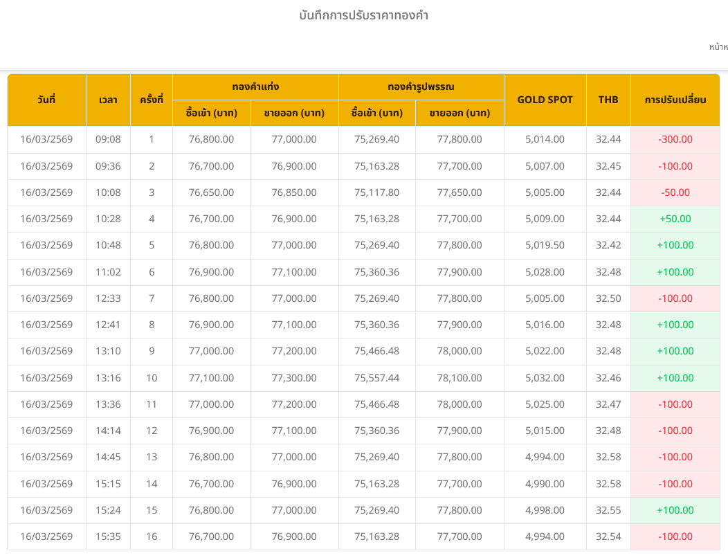Click the 78,100.00 ornament sell price
The image size is (728, 560).
(x=459, y=378)
